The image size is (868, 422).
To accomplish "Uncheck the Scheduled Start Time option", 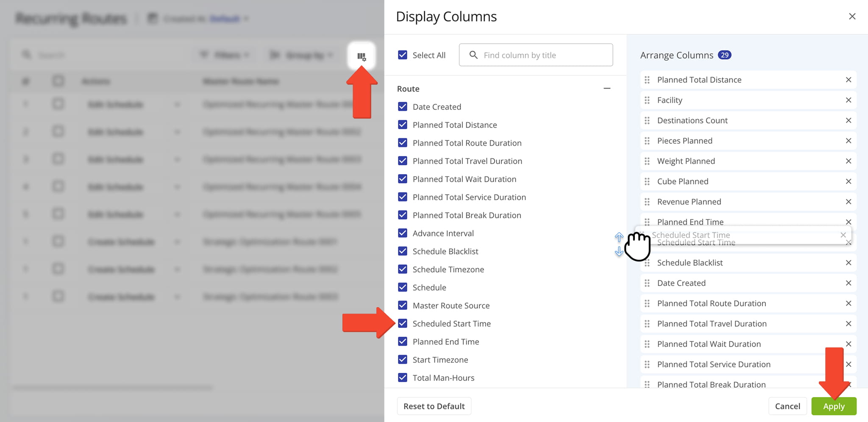I will pyautogui.click(x=402, y=323).
